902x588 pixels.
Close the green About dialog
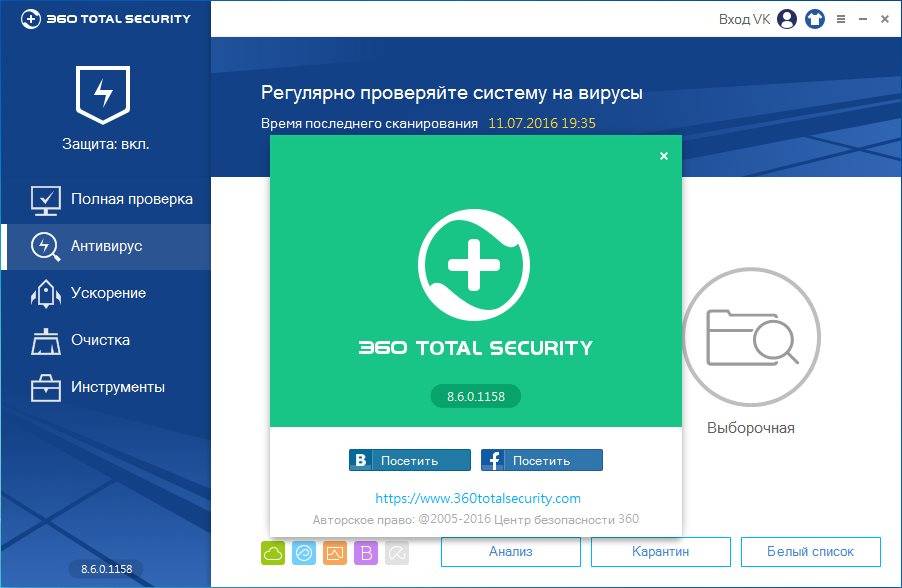tap(664, 156)
